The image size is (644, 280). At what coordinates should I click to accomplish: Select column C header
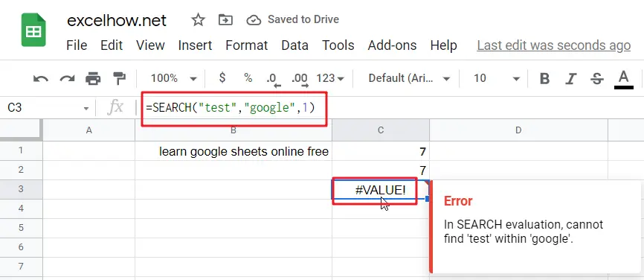381,130
